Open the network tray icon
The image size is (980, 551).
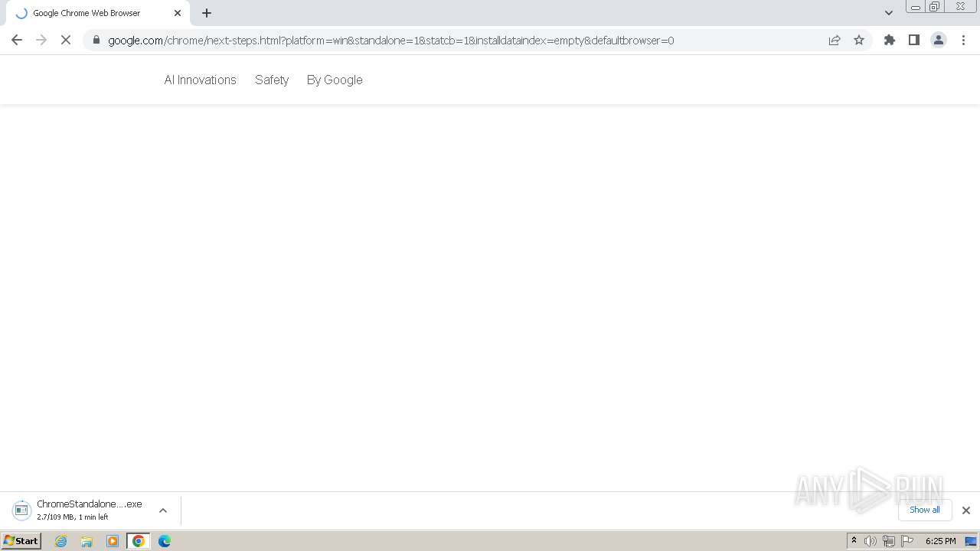(889, 541)
